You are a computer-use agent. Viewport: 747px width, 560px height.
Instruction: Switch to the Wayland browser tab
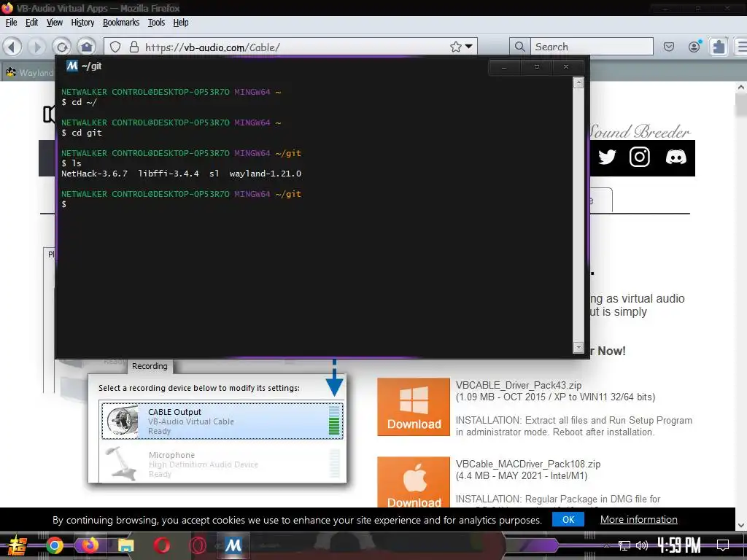point(28,72)
